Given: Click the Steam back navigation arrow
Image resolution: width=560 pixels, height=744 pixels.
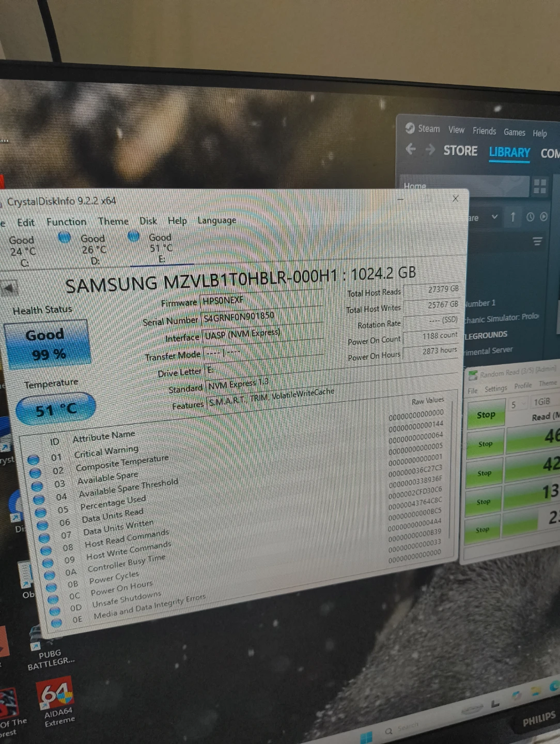Looking at the screenshot, I should pos(411,149).
